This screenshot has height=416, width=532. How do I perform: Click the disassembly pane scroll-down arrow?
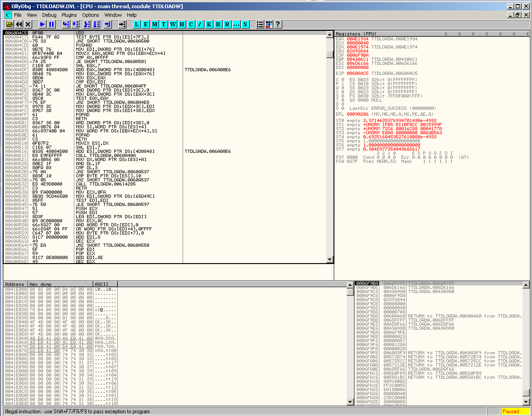[x=330, y=259]
